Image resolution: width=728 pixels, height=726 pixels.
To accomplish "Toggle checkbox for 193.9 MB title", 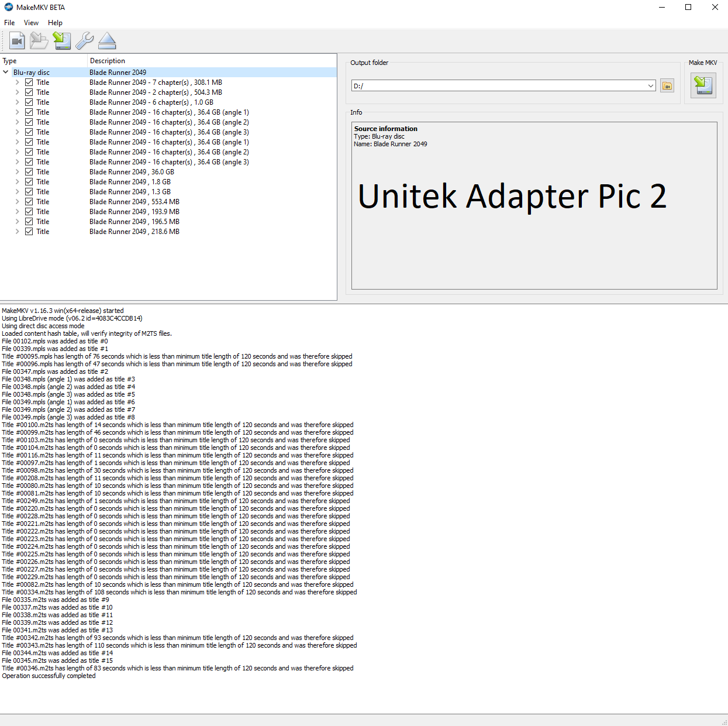I will click(29, 212).
